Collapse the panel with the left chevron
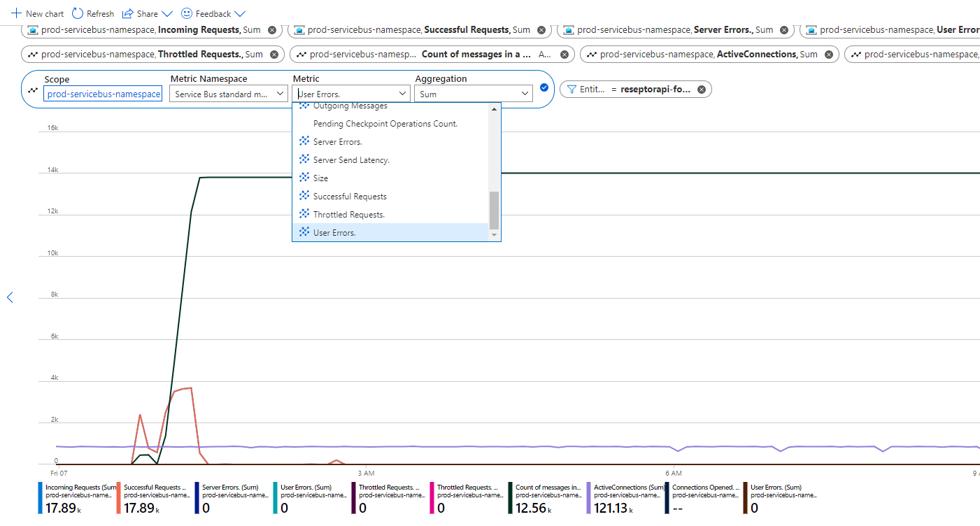Image resolution: width=980 pixels, height=526 pixels. click(x=9, y=297)
